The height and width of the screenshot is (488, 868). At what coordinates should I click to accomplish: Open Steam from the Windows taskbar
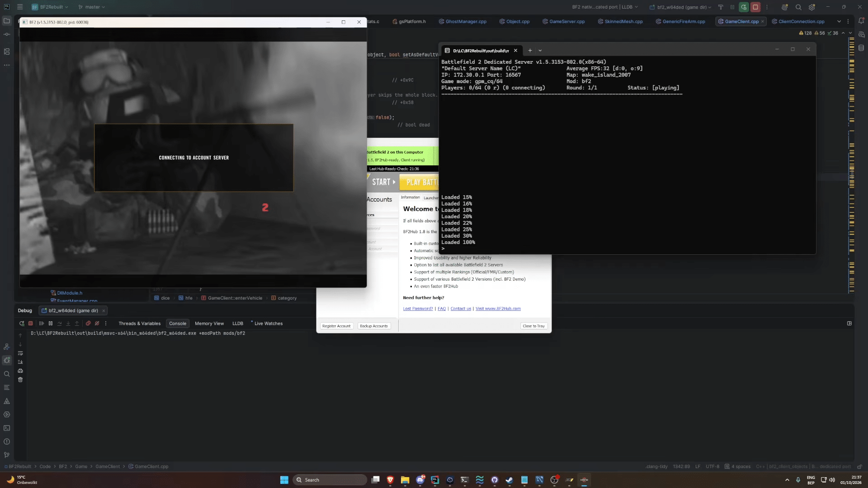pos(509,480)
